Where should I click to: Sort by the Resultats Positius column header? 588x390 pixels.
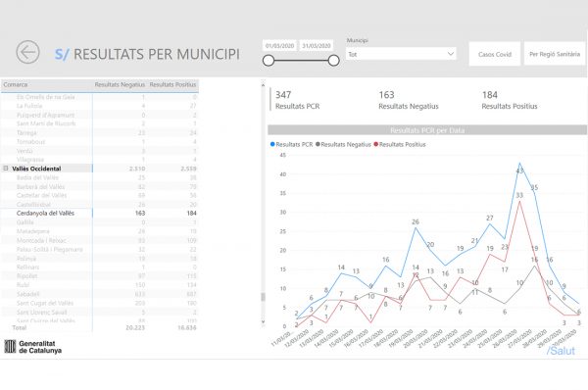coord(172,84)
